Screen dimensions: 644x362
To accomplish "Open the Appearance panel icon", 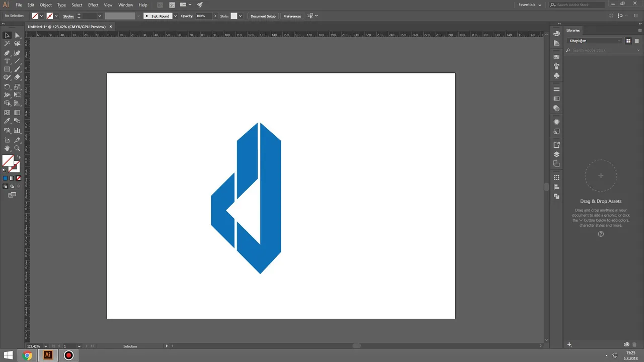I will click(x=556, y=122).
